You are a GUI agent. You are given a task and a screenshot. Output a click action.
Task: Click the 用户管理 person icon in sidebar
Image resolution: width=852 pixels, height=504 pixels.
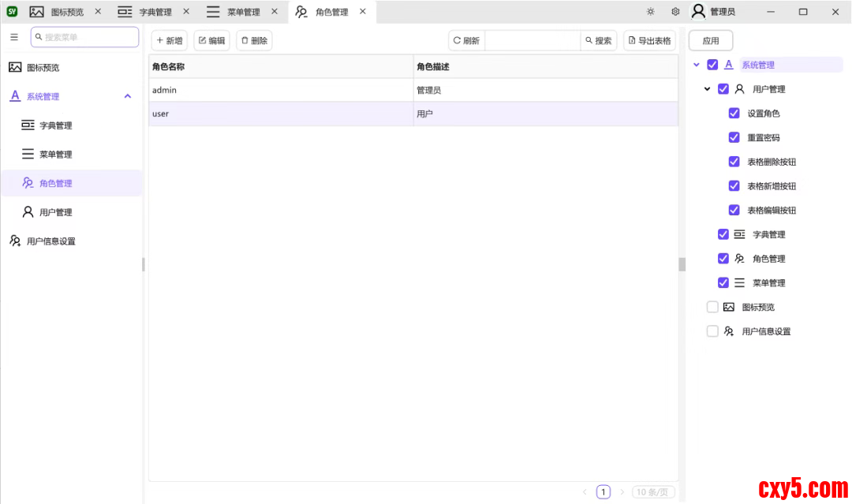point(28,212)
